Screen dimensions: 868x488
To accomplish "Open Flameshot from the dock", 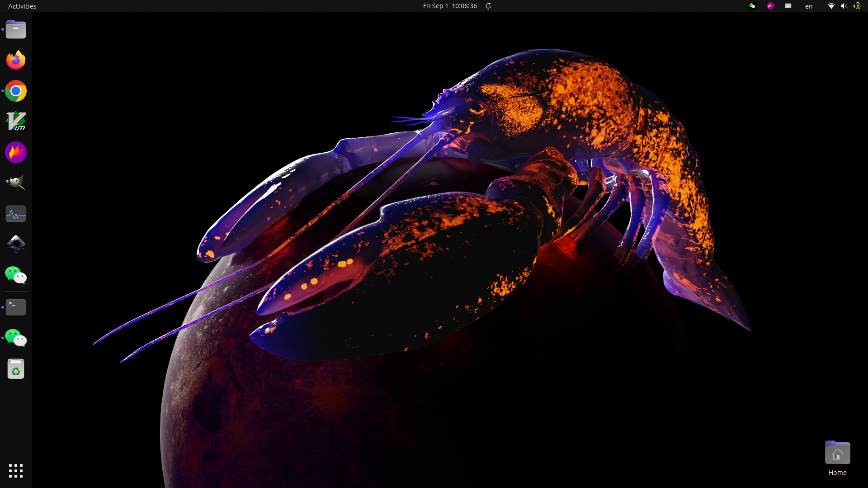I will (16, 152).
